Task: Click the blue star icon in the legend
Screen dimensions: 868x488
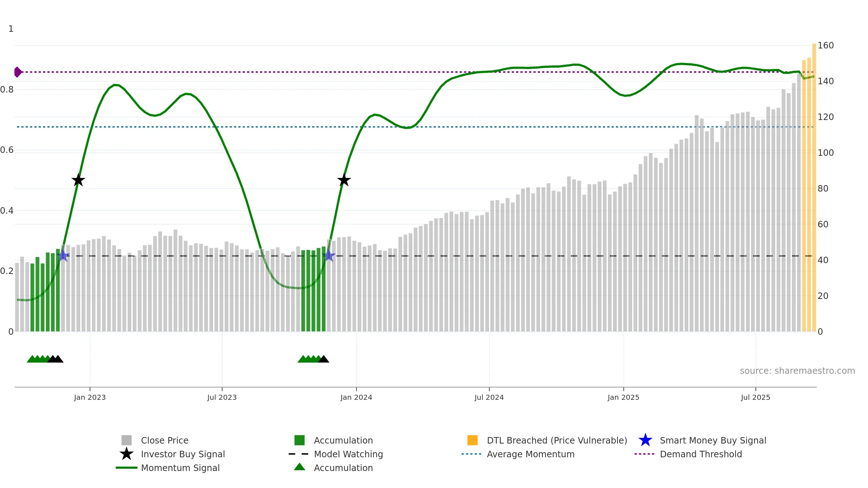Action: point(645,440)
